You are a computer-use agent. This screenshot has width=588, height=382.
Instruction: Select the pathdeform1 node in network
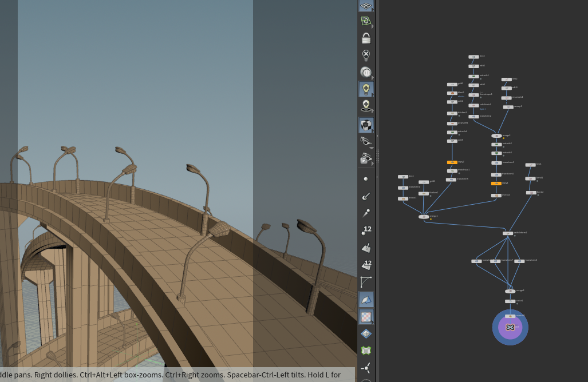pyautogui.click(x=508, y=233)
